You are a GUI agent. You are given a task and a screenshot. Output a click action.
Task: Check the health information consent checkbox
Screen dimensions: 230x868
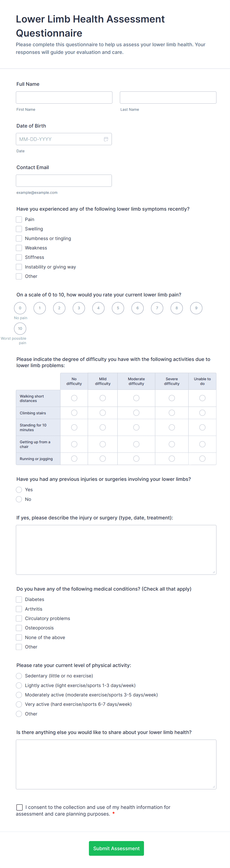(20, 807)
